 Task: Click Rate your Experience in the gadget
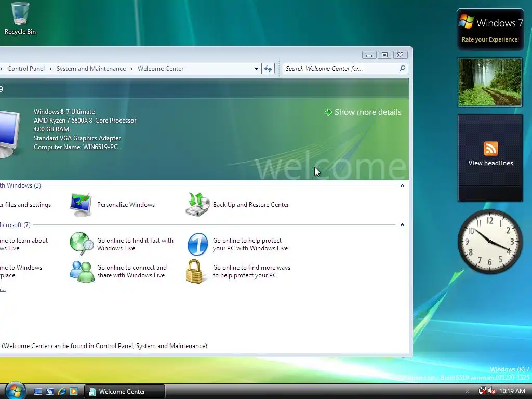[490, 39]
